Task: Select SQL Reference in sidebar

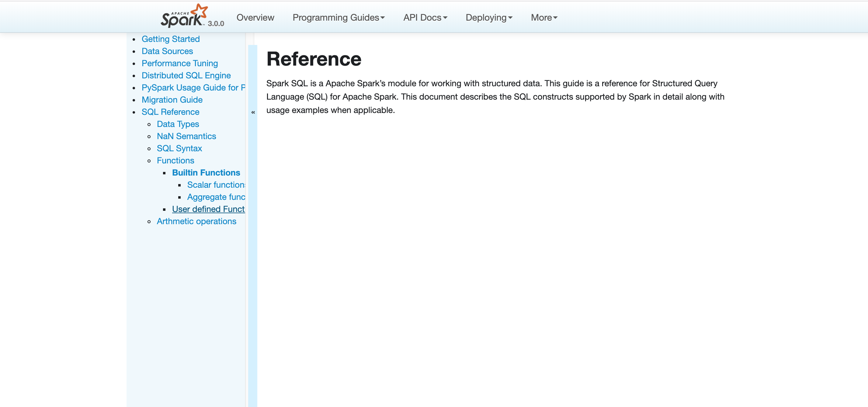Action: tap(170, 112)
